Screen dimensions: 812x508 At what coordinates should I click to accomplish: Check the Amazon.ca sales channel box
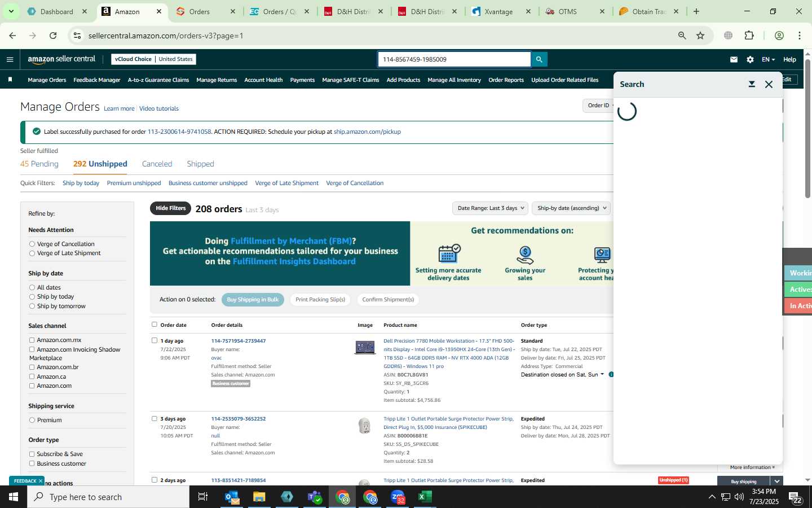coord(32,376)
